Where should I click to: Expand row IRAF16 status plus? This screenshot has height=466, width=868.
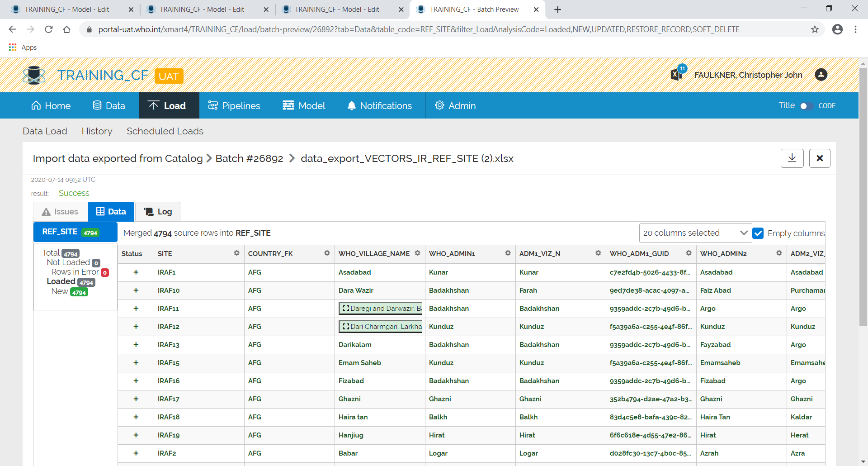(x=136, y=381)
